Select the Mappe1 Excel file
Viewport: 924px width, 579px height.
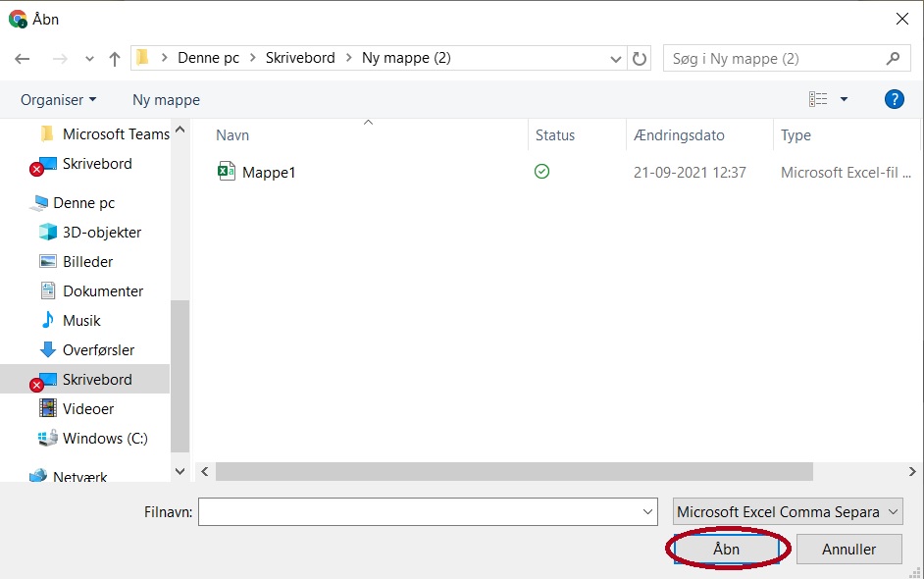[269, 173]
